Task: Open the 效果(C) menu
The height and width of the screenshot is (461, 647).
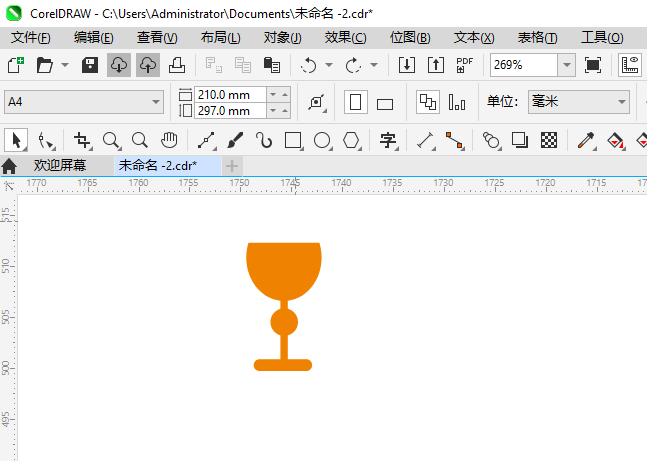Action: [345, 38]
